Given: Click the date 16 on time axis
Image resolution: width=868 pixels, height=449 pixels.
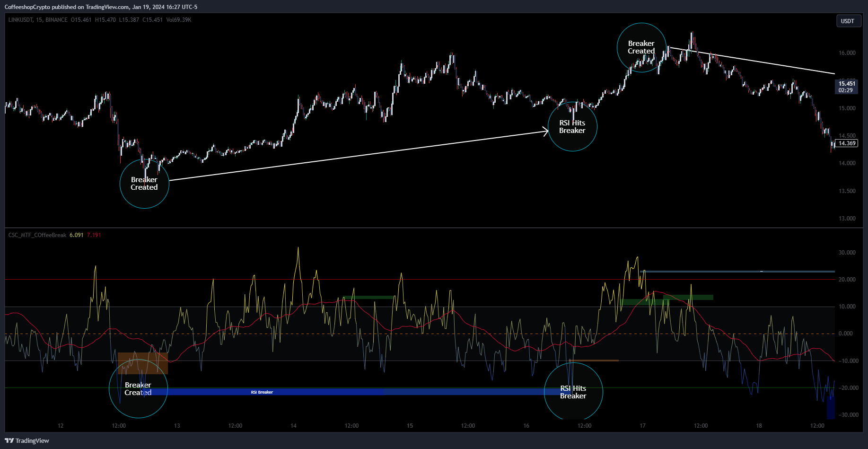Looking at the screenshot, I should click(526, 426).
